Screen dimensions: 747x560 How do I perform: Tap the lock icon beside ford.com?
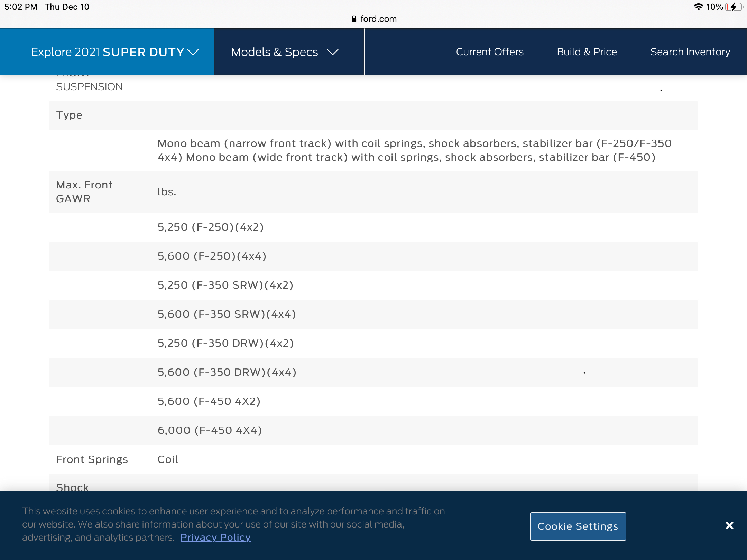click(354, 19)
